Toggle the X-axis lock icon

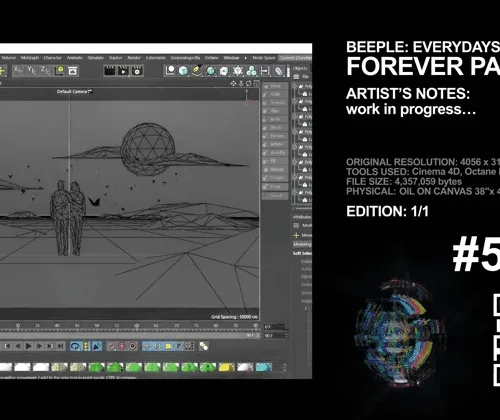(18, 70)
